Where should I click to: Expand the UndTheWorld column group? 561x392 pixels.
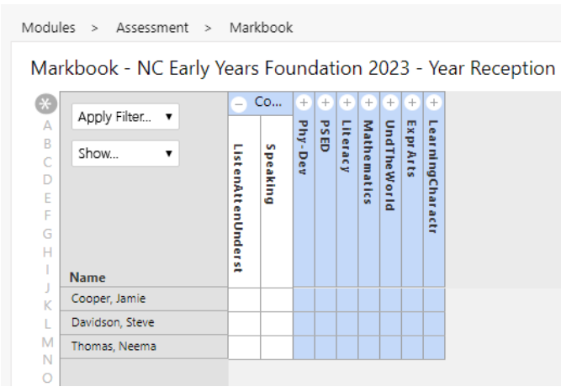tap(390, 103)
